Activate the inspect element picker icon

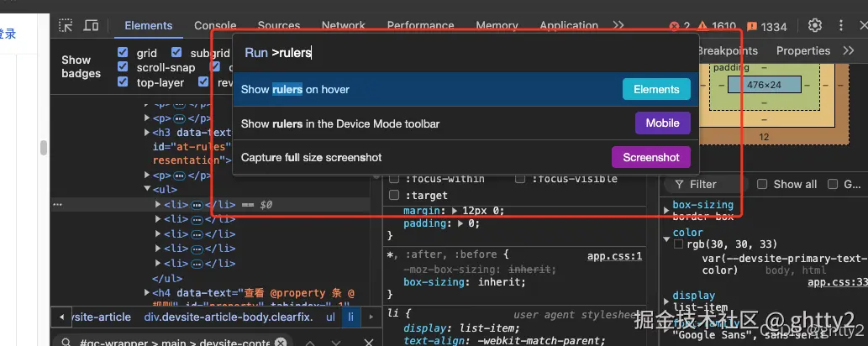tap(66, 25)
